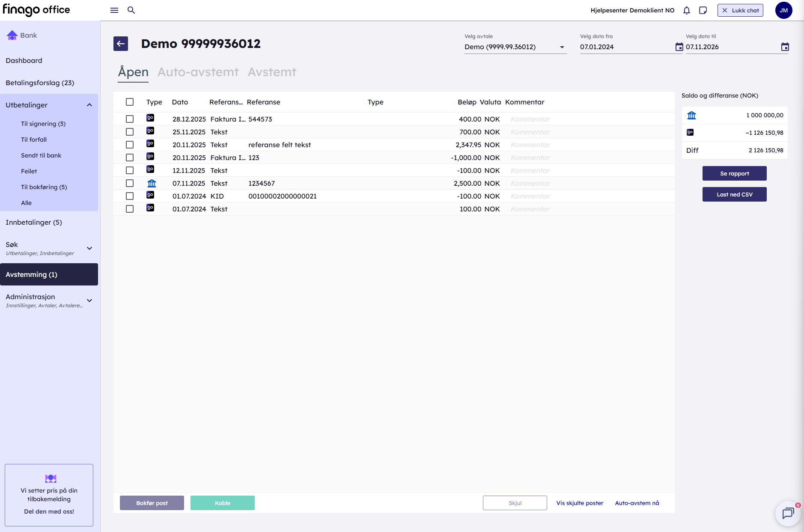Click the 'Se rapport' button
Screen dimensions: 804x532
(x=734, y=173)
